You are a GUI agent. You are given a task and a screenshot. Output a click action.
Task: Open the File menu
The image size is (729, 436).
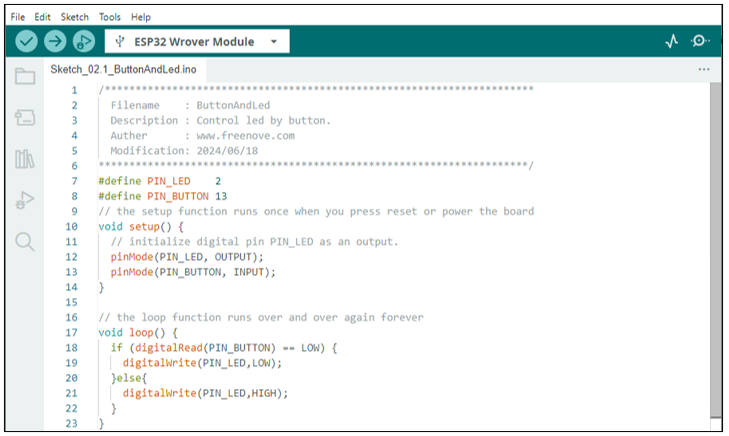point(18,17)
